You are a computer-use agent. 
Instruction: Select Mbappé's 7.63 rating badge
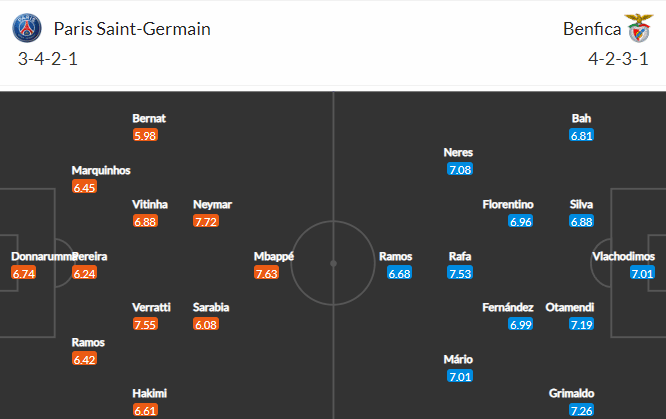(267, 273)
